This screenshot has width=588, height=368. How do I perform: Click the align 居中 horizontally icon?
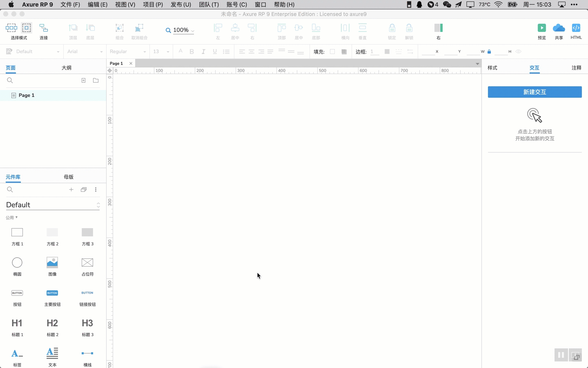click(x=235, y=28)
